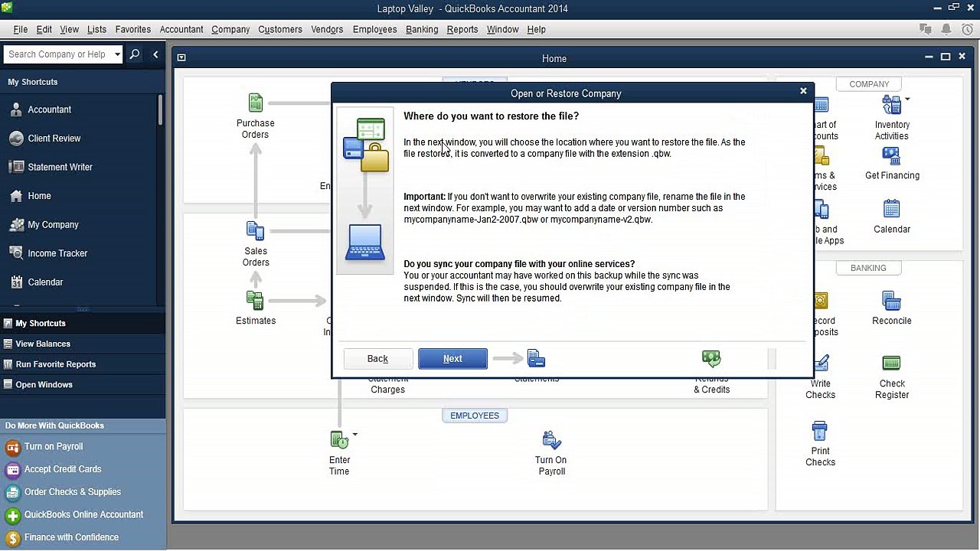Image resolution: width=980 pixels, height=551 pixels.
Task: Open Calendar shortcut in left sidebar
Action: click(45, 282)
